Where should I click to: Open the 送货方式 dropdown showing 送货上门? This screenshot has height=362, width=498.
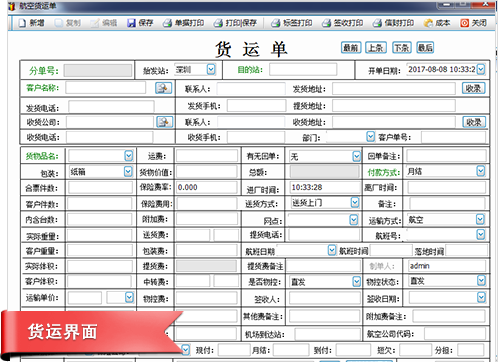[355, 202]
